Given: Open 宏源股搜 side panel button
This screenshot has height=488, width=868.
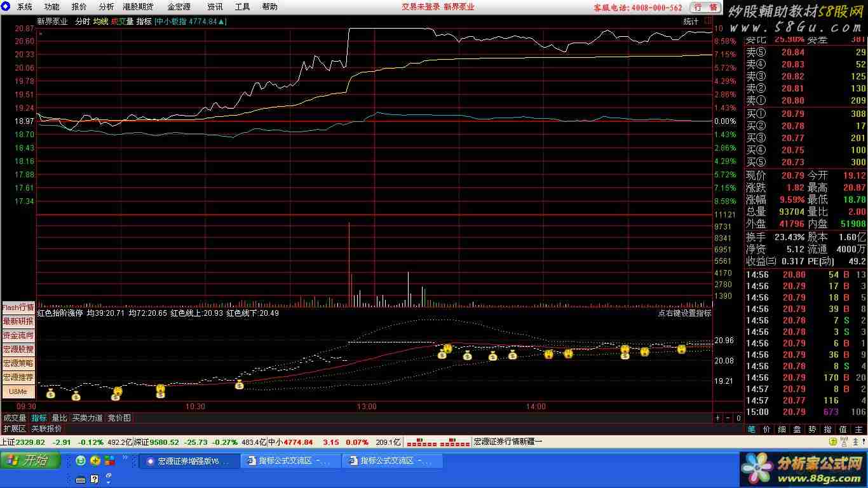Looking at the screenshot, I should click(18, 349).
